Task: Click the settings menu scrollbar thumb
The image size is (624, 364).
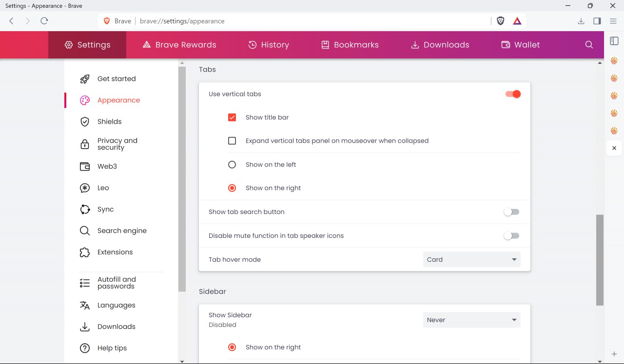Action: tap(182, 179)
